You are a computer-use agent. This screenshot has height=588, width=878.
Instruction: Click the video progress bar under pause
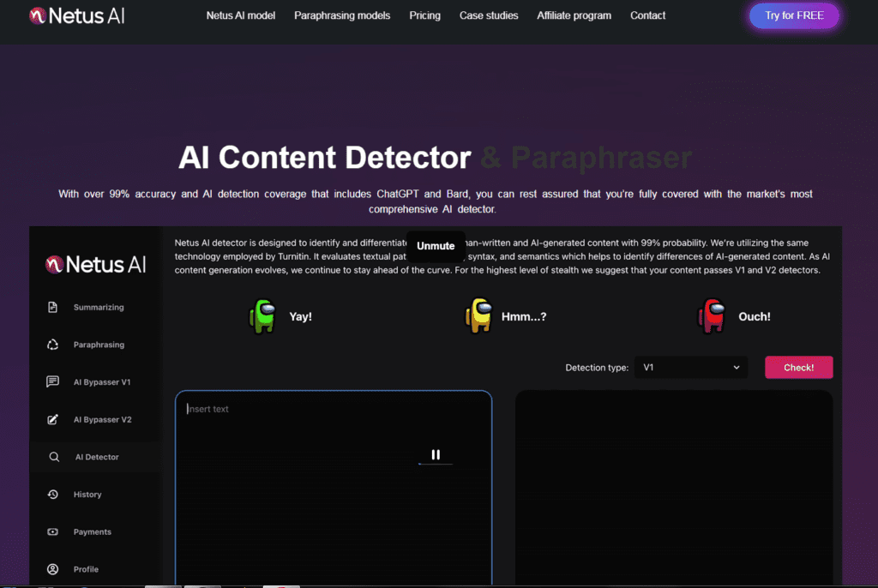tap(436, 465)
